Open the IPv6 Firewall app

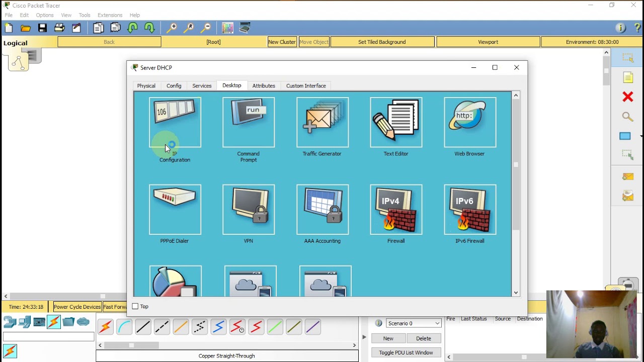(470, 210)
